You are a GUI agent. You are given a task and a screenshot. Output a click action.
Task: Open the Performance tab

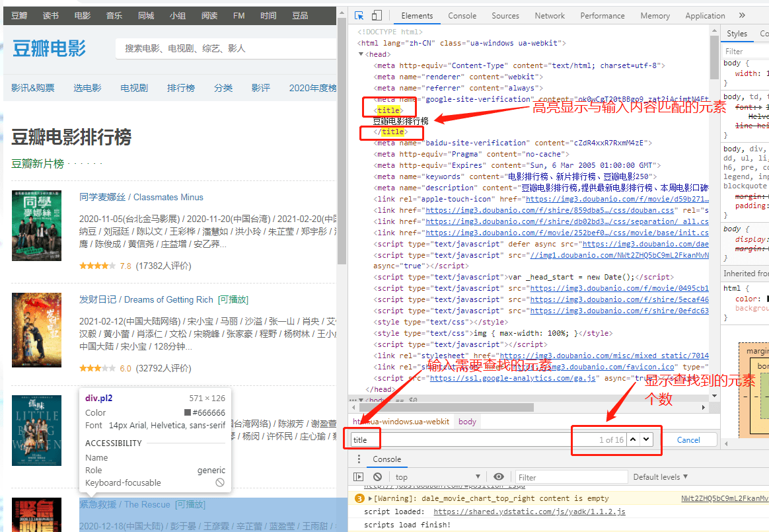[x=603, y=16]
